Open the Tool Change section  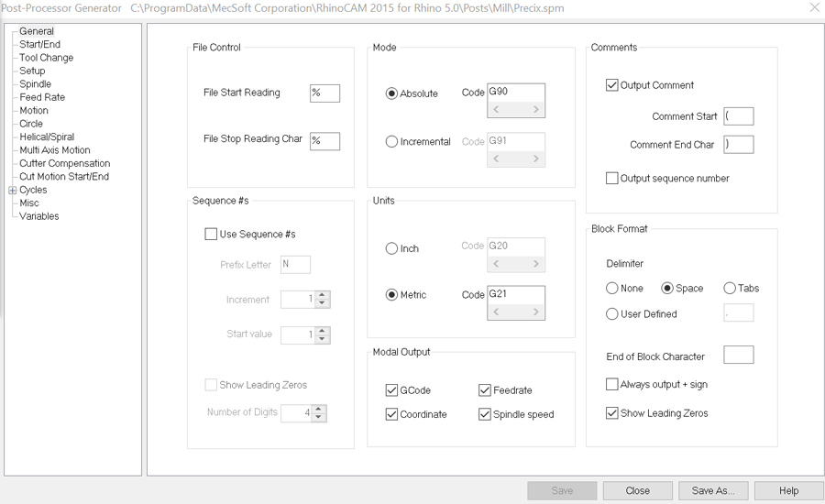point(47,58)
